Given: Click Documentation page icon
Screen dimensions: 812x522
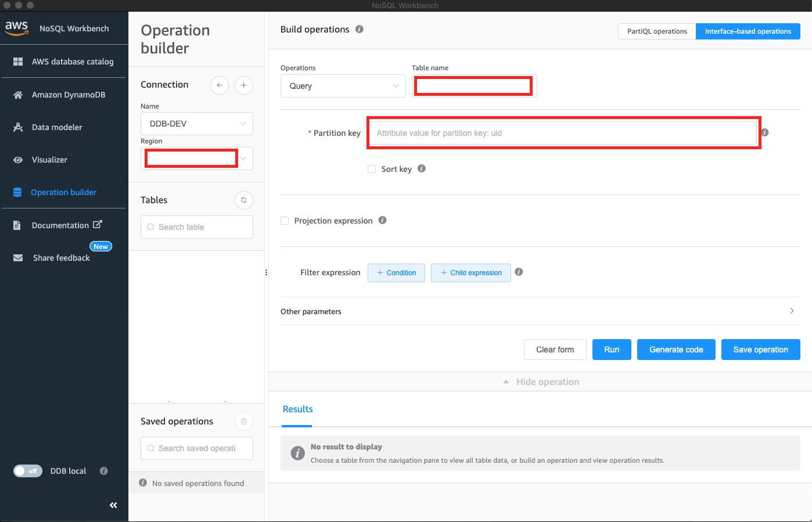Looking at the screenshot, I should tap(17, 225).
